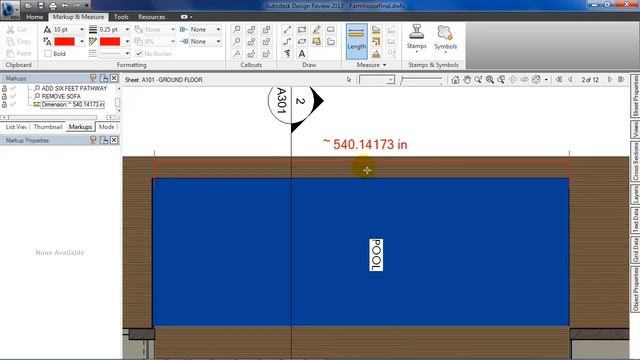The height and width of the screenshot is (360, 640).
Task: Click the application menu button
Action: pyautogui.click(x=10, y=10)
